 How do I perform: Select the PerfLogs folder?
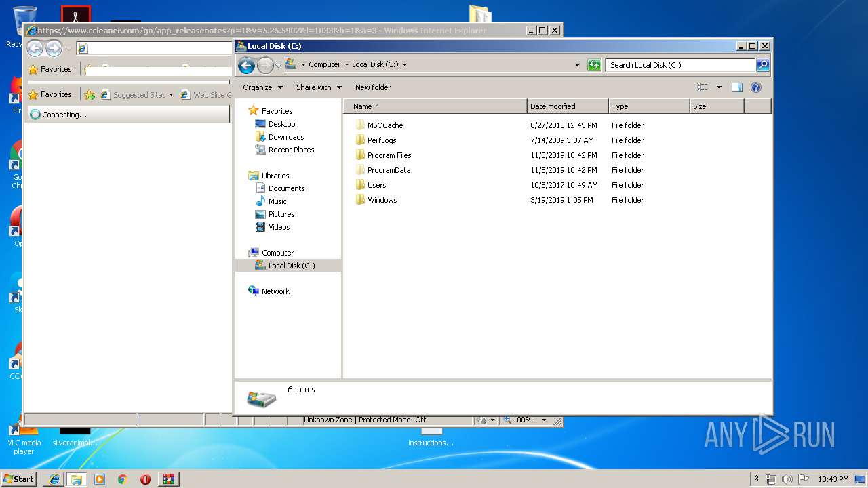(382, 140)
